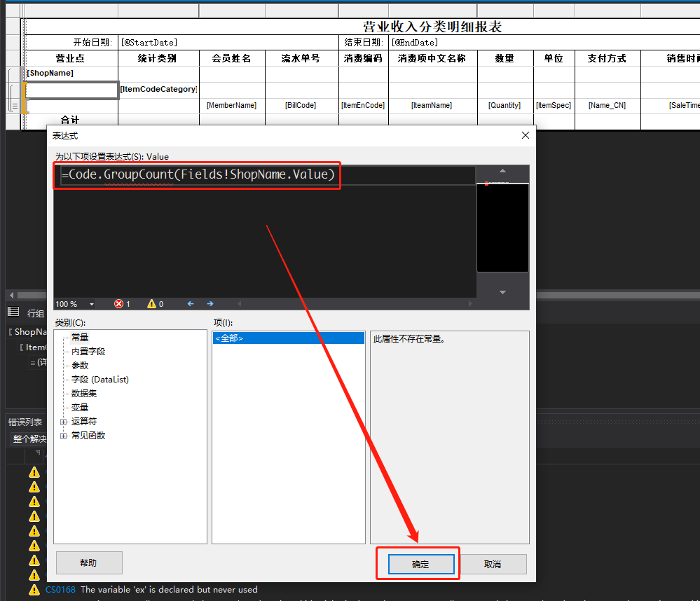Select the 数据集 category
Viewport: 700px width, 601px height.
84,394
